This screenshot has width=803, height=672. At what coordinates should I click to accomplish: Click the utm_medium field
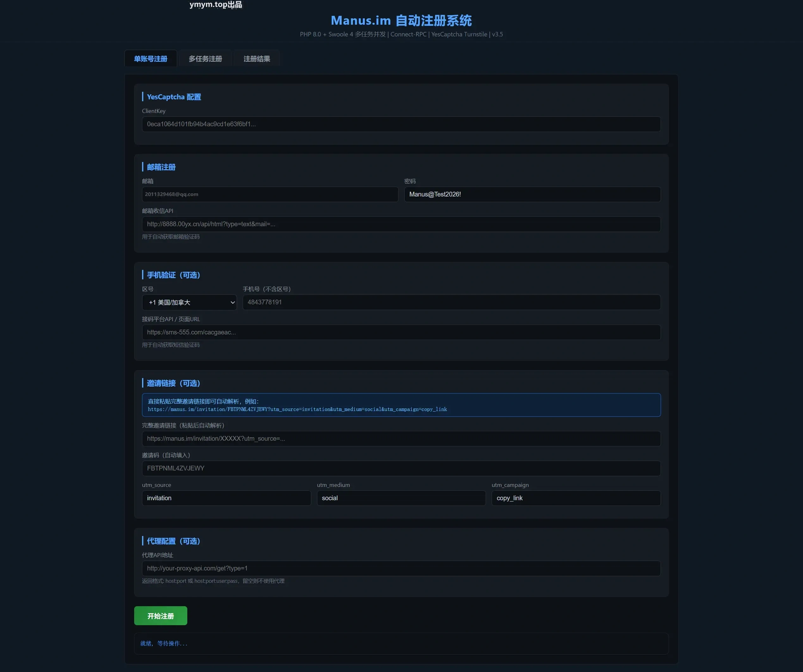click(x=401, y=498)
